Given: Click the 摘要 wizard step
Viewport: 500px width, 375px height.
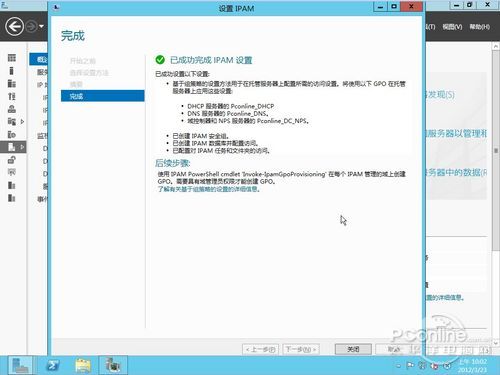Looking at the screenshot, I should coord(76,84).
